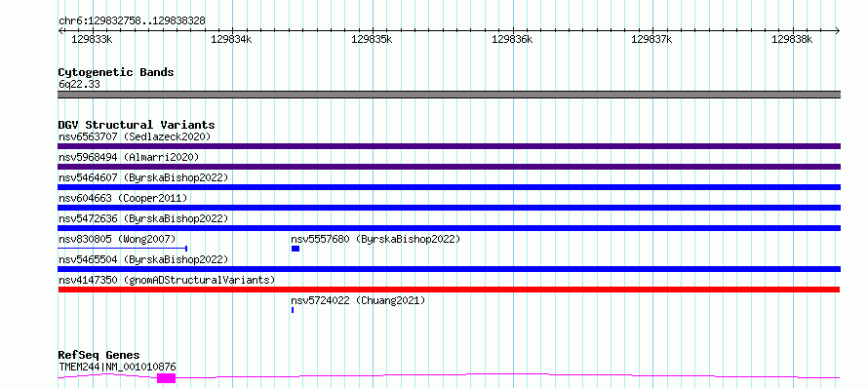Click the RefSeq Genes track heading
The width and height of the screenshot is (868, 388).
tap(99, 355)
